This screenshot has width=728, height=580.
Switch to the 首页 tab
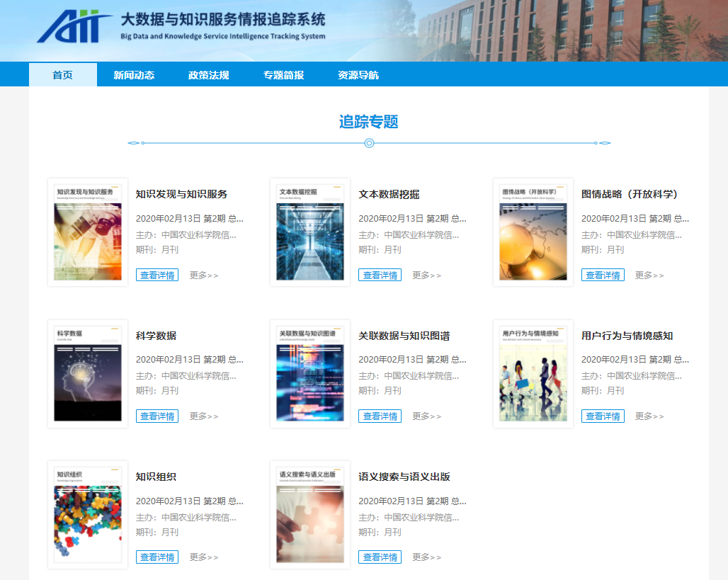(62, 75)
